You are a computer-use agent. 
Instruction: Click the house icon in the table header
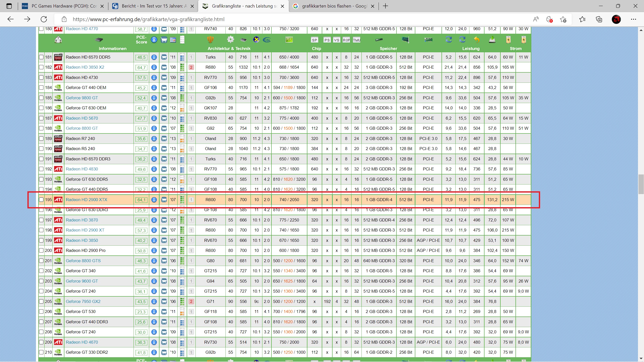58,40
